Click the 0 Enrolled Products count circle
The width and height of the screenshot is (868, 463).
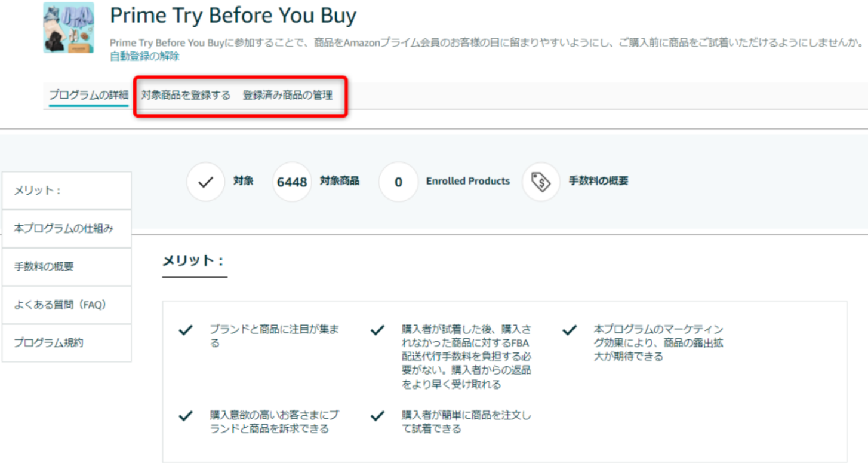(398, 182)
